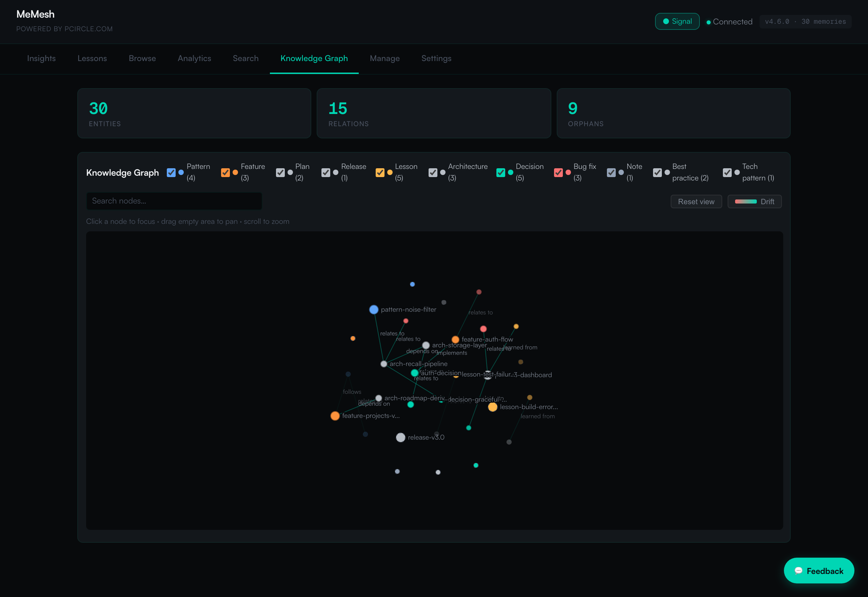The image size is (868, 597).
Task: Click the speech bubble icon in Feedback
Action: pos(798,571)
